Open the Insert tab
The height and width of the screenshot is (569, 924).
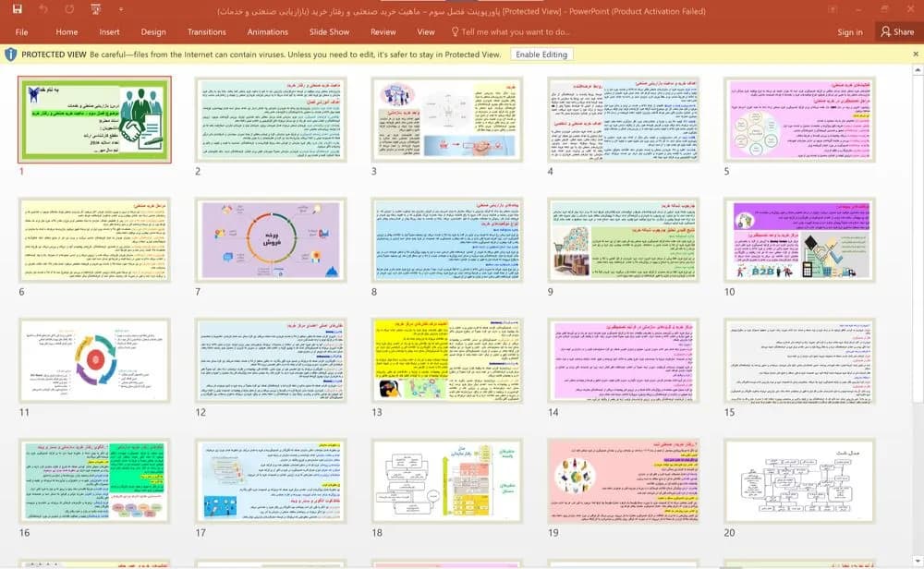tap(109, 32)
